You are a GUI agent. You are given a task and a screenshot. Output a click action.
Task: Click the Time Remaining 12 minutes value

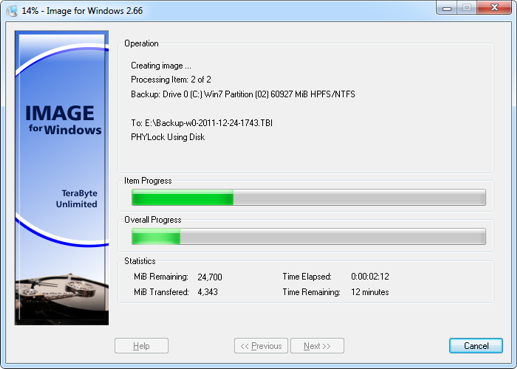click(370, 292)
